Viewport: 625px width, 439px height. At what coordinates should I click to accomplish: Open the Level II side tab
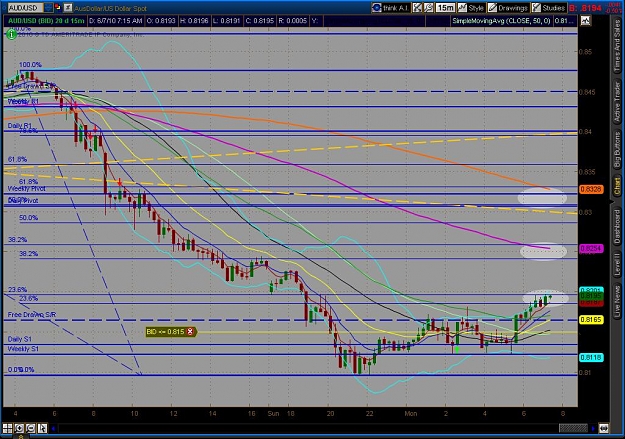(617, 264)
